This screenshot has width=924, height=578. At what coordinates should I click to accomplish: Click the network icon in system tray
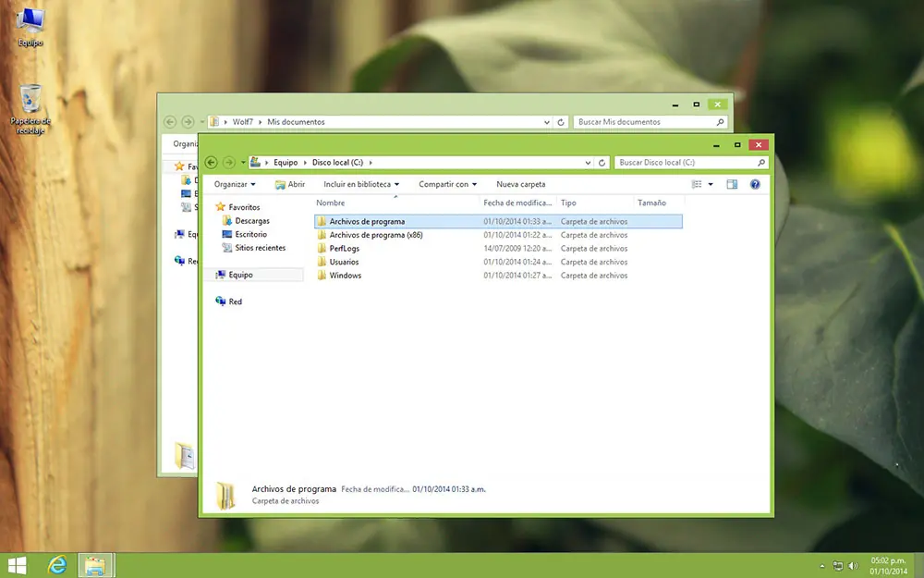point(837,566)
